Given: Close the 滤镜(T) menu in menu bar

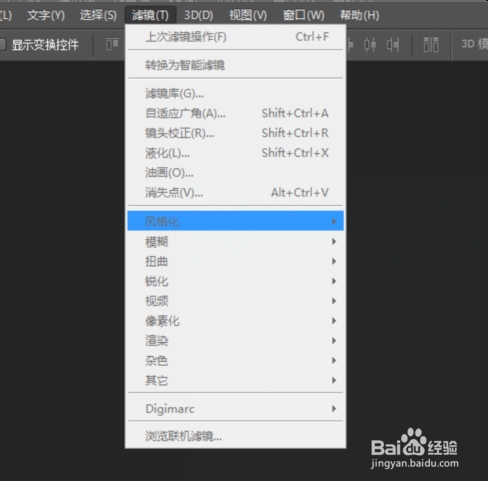Looking at the screenshot, I should pyautogui.click(x=150, y=15).
